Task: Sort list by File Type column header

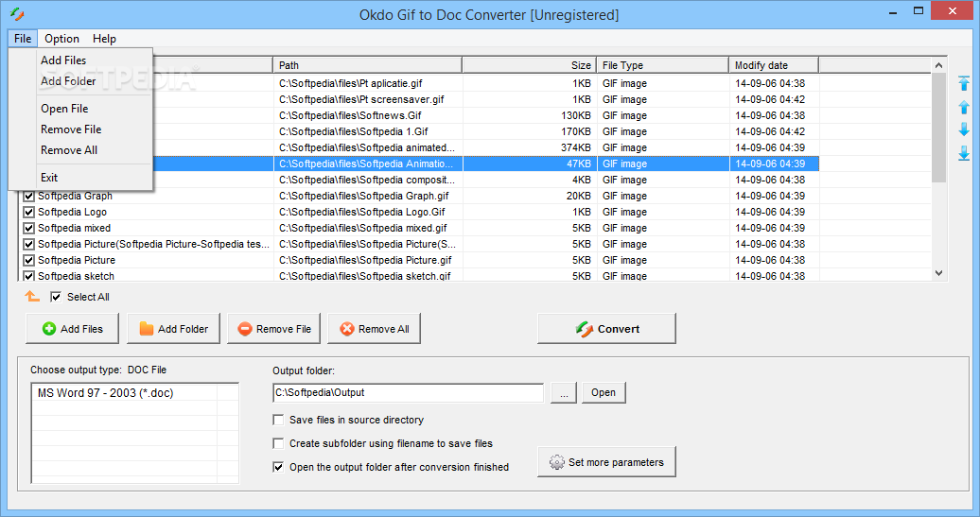Action: [662, 65]
